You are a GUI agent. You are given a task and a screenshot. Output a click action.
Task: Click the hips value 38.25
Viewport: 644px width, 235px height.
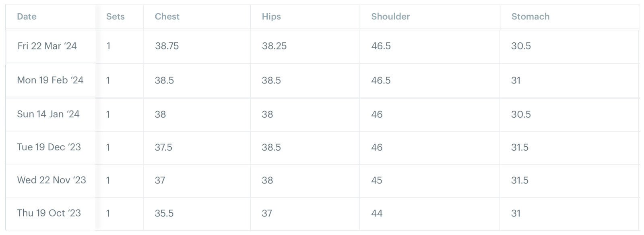pos(274,46)
